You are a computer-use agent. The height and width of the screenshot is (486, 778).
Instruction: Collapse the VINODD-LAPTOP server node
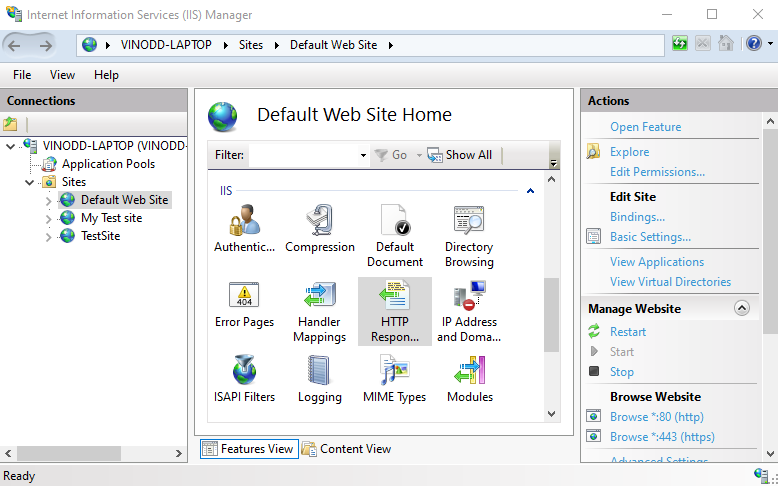tap(10, 146)
